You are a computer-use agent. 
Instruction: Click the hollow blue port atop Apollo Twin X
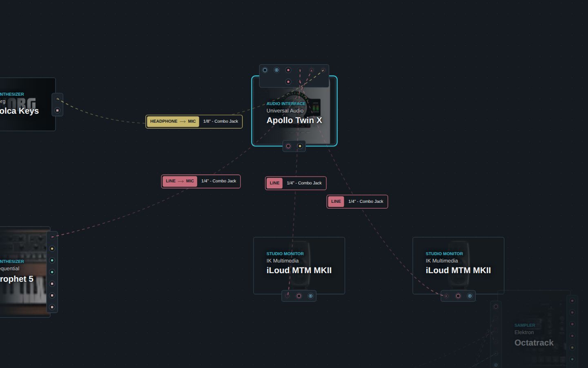pyautogui.click(x=265, y=70)
